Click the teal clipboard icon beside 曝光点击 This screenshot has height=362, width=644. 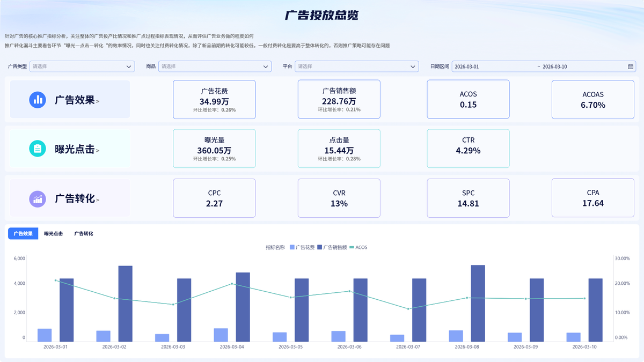pyautogui.click(x=38, y=149)
